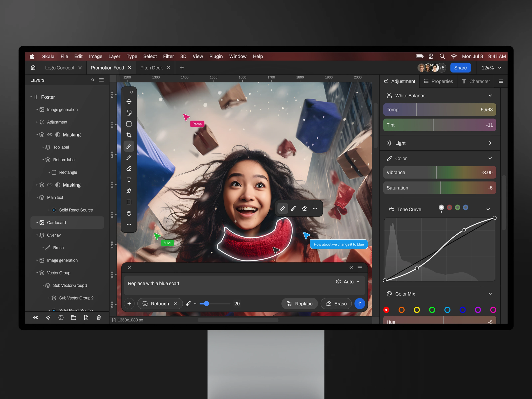Screen dimensions: 532x399
Task: Select the Pen tool
Action: pos(129,191)
